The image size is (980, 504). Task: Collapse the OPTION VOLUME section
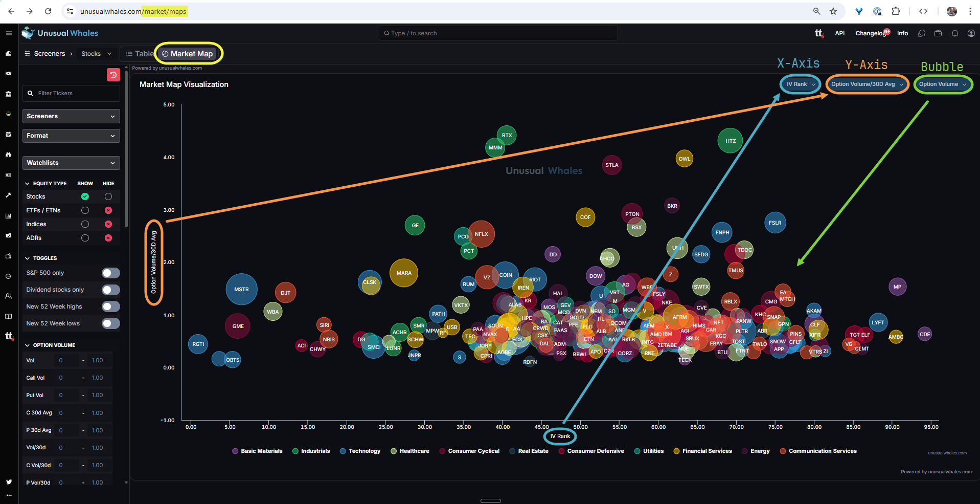tap(50, 345)
